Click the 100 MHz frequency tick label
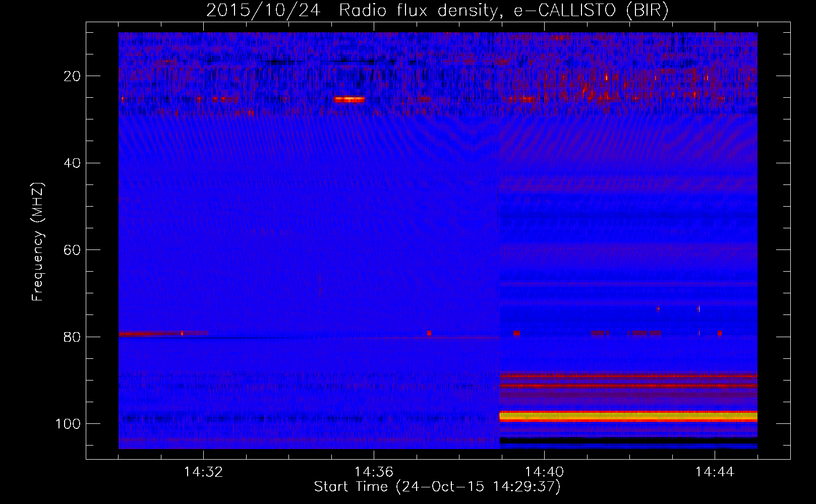 69,424
